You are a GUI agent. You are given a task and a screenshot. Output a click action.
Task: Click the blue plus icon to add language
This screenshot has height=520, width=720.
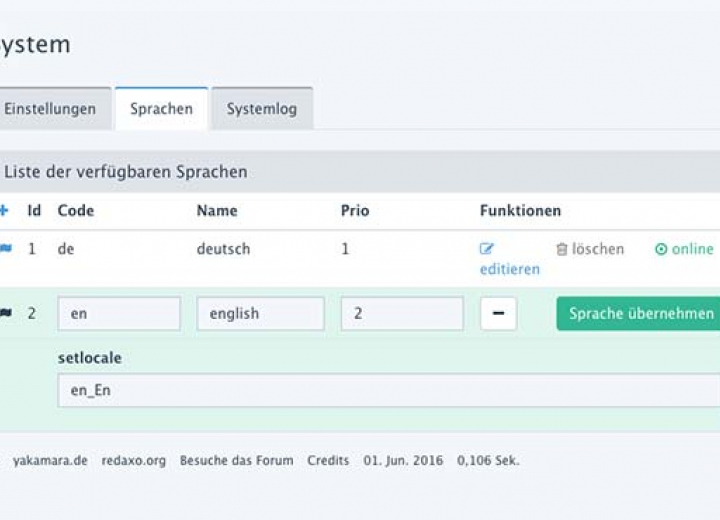click(x=4, y=210)
